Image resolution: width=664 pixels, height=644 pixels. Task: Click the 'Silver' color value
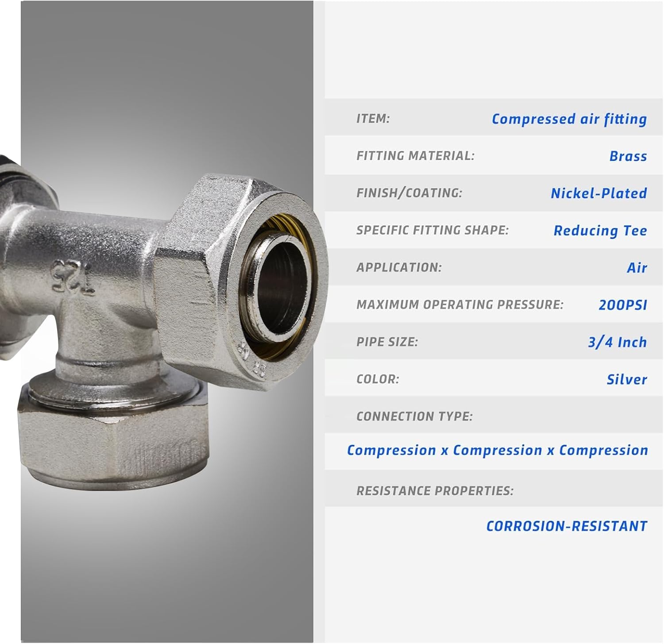point(627,379)
